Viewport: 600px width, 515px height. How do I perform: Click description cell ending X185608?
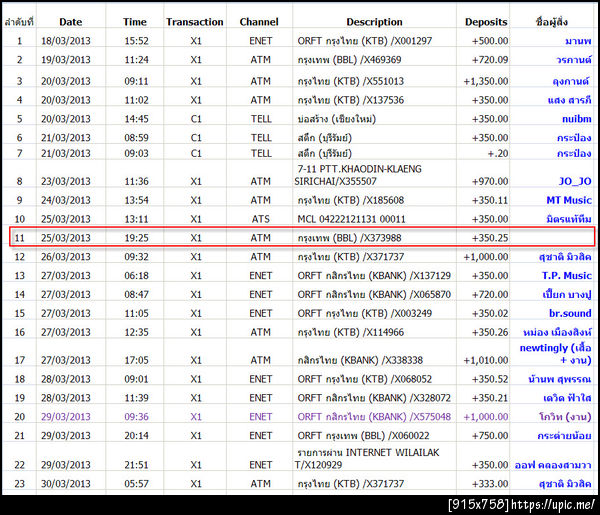(x=351, y=200)
